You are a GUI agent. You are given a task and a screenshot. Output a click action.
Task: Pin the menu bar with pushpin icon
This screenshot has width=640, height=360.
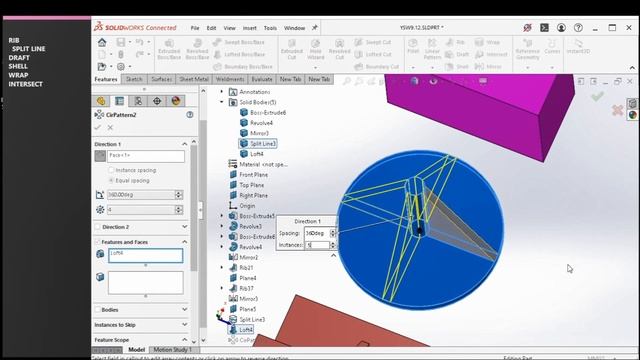tap(315, 28)
